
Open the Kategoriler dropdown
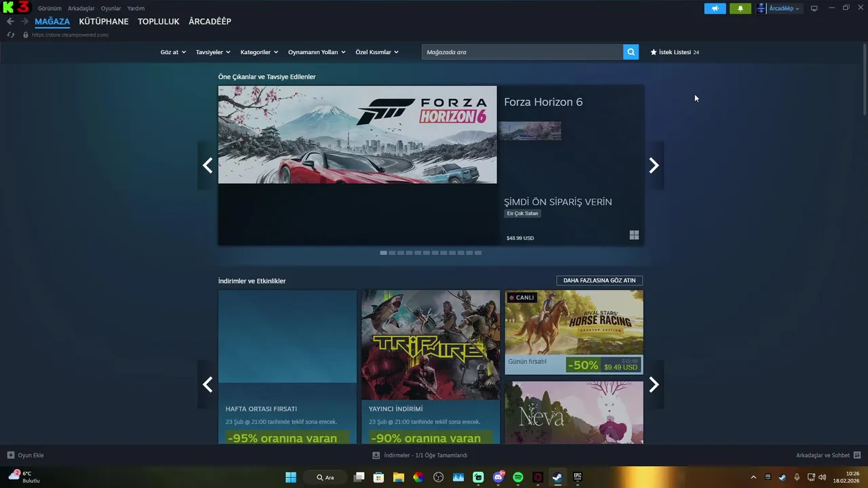click(x=259, y=52)
